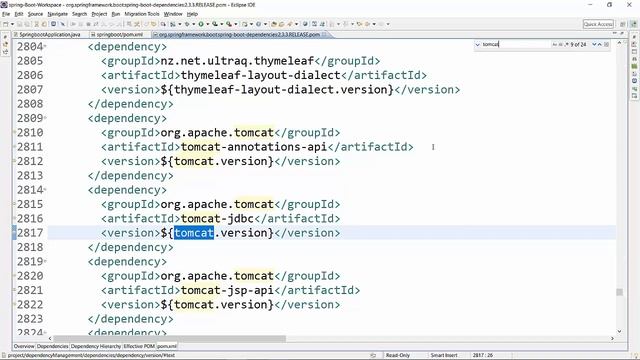Toggle case sensitive find option
This screenshot has height=360, width=640.
(x=555, y=44)
